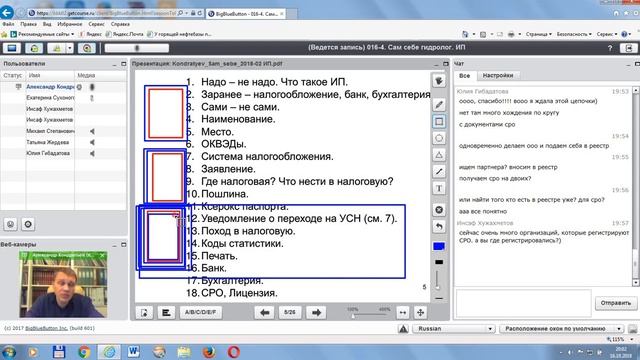Viewport: 640px width, 360px height.
Task: Start an A/B/C/D/E/F poll
Action: pos(200,312)
